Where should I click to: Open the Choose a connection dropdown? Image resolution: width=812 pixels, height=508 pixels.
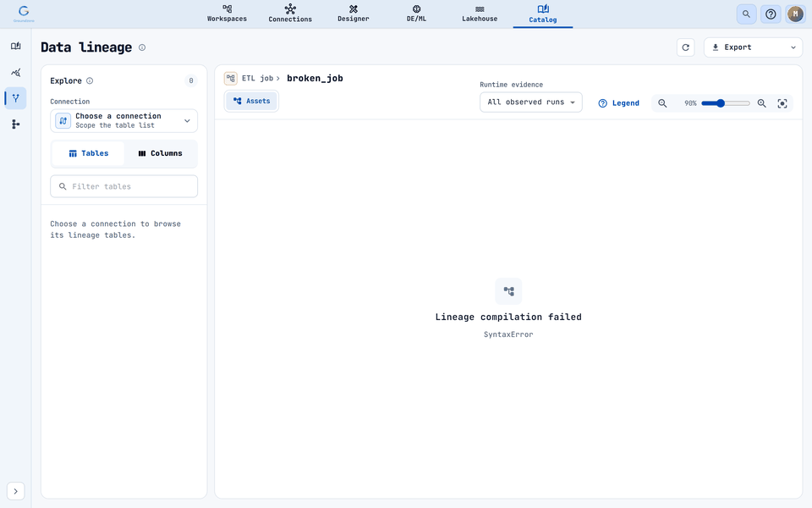click(x=123, y=121)
